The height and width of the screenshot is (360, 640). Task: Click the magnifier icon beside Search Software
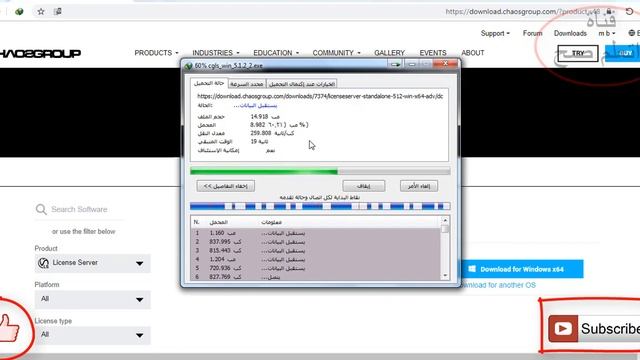pos(41,209)
